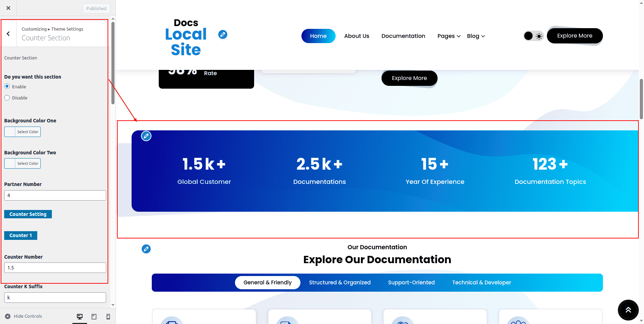
Task: Open Background Color Two color picker
Action: coord(23,163)
